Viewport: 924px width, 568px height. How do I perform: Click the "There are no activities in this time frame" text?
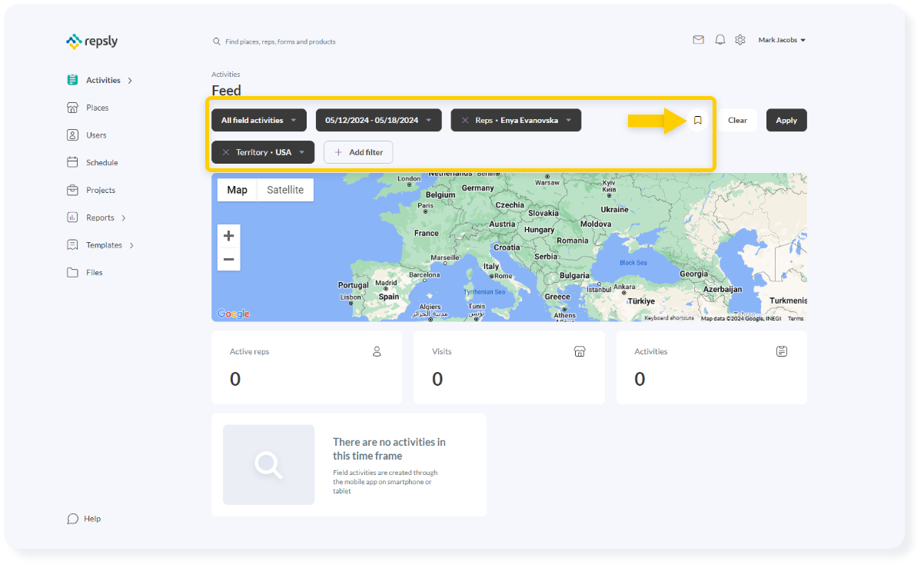[389, 449]
